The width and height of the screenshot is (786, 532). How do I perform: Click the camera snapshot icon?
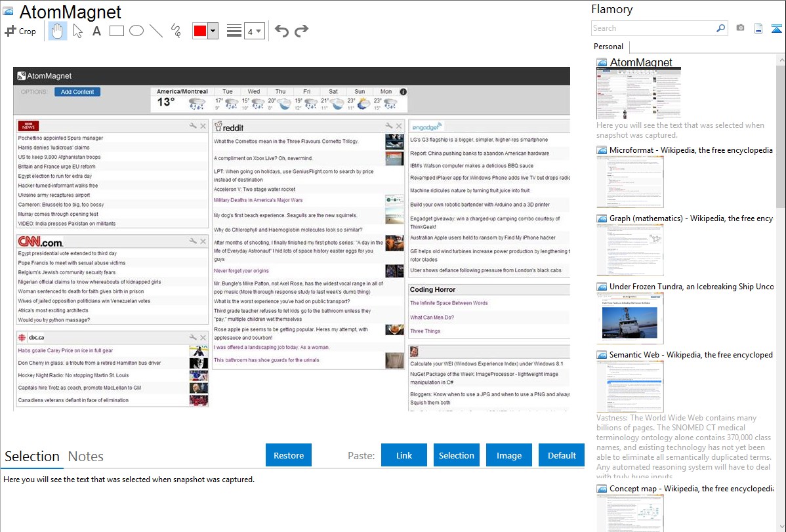[740, 28]
